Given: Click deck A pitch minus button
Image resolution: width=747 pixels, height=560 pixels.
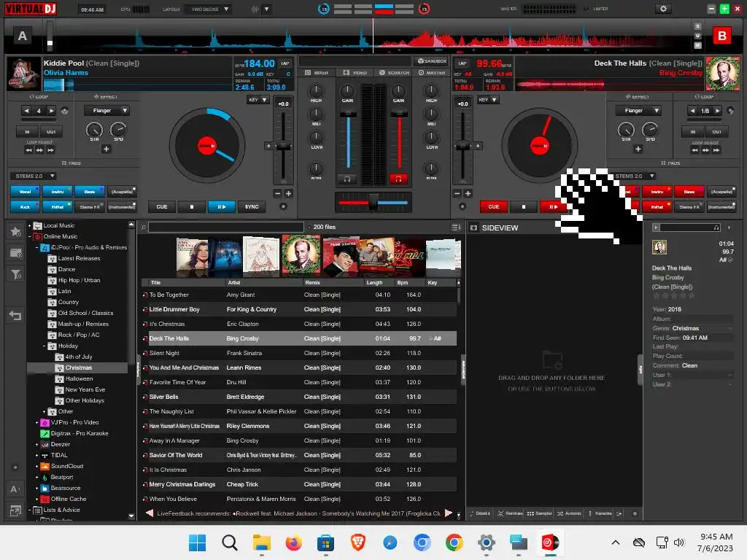Looking at the screenshot, I should coord(278,193).
